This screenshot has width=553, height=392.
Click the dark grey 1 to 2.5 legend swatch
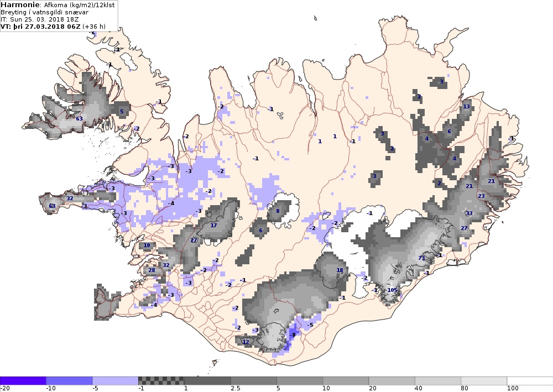(207, 381)
